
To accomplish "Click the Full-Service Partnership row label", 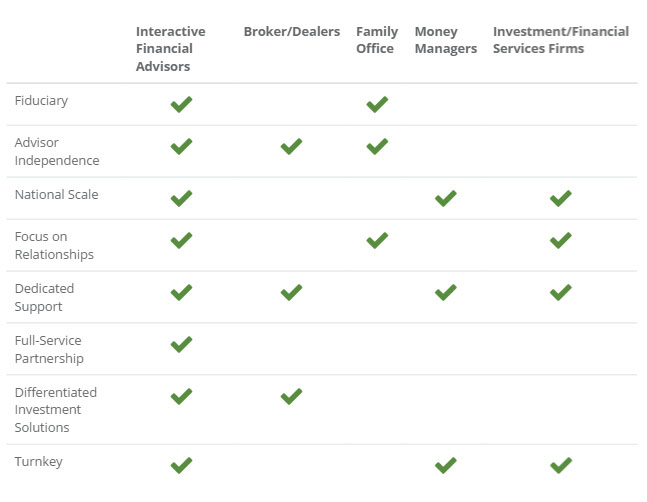I will coord(49,349).
